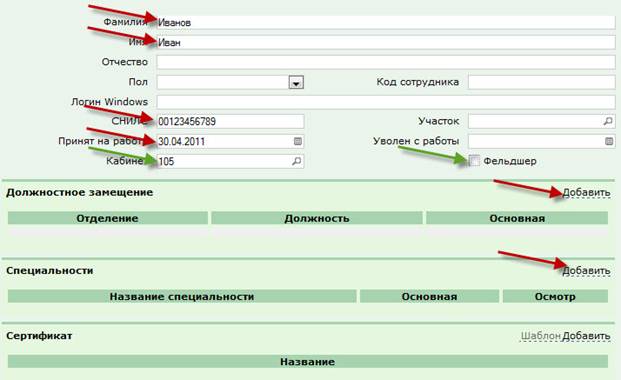Viewport: 621px width, 380px height.
Task: Click the Специальности section title
Action: (x=50, y=271)
